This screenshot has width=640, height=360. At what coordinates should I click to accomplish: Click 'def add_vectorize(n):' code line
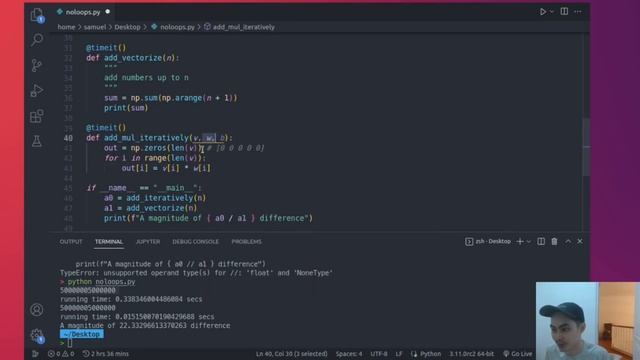[133, 58]
